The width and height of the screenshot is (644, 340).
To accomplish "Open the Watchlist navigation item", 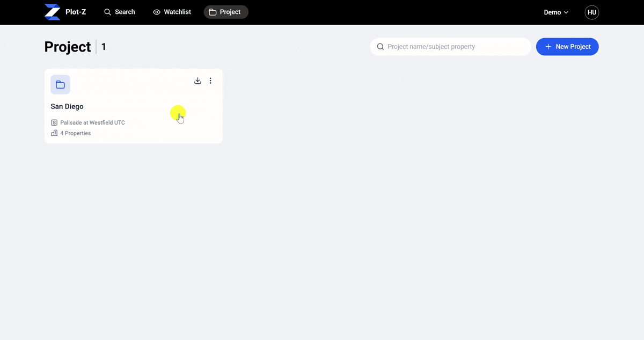I will pos(172,12).
